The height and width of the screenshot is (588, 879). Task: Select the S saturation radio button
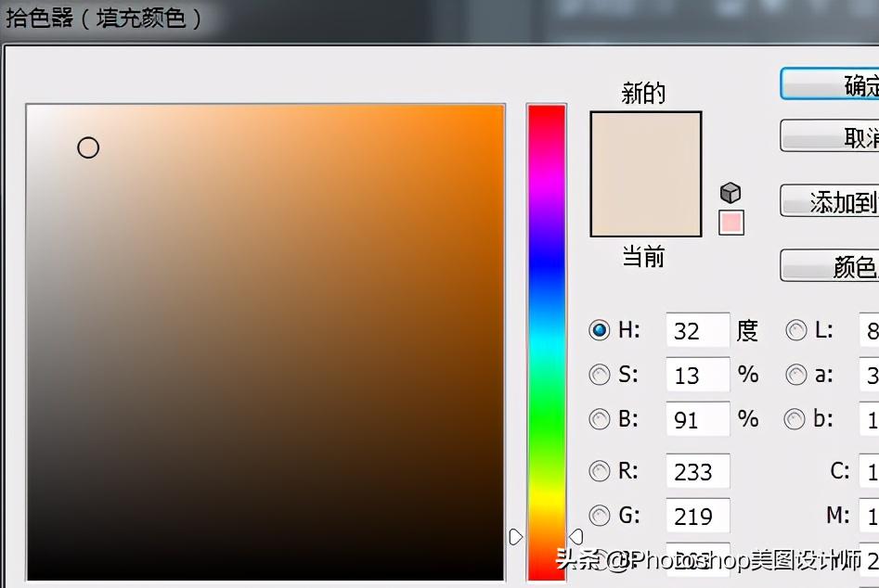point(600,375)
